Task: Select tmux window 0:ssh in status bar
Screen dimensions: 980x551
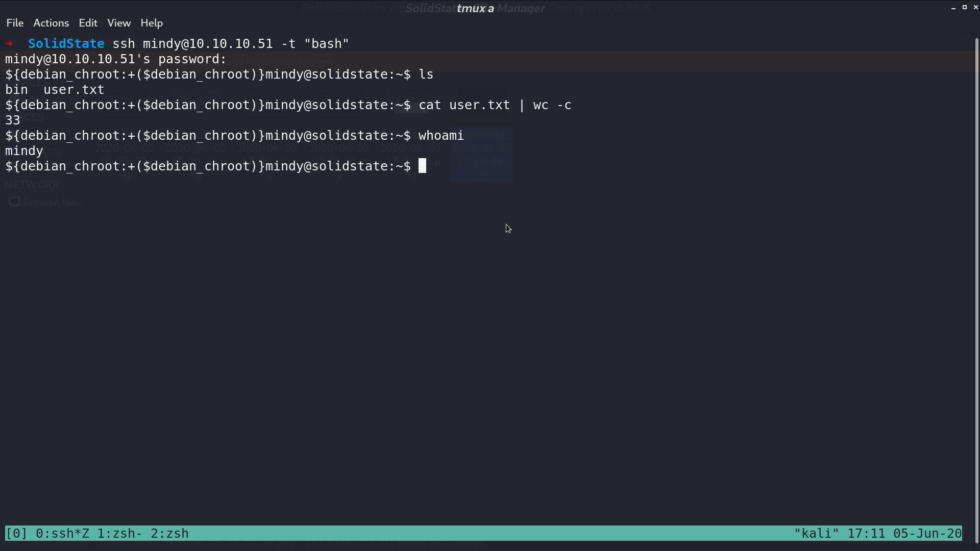Action: (x=62, y=534)
